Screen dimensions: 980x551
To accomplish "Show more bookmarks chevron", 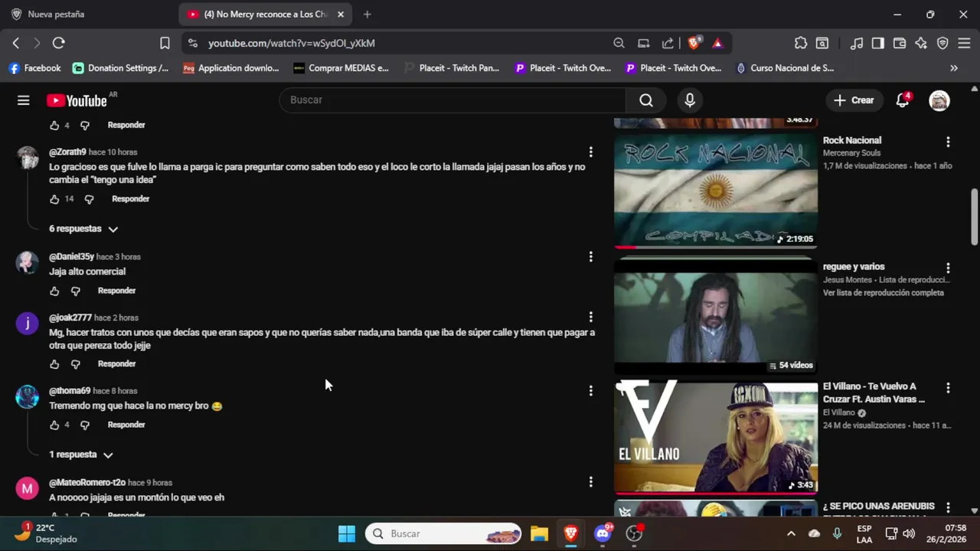I will 954,68.
